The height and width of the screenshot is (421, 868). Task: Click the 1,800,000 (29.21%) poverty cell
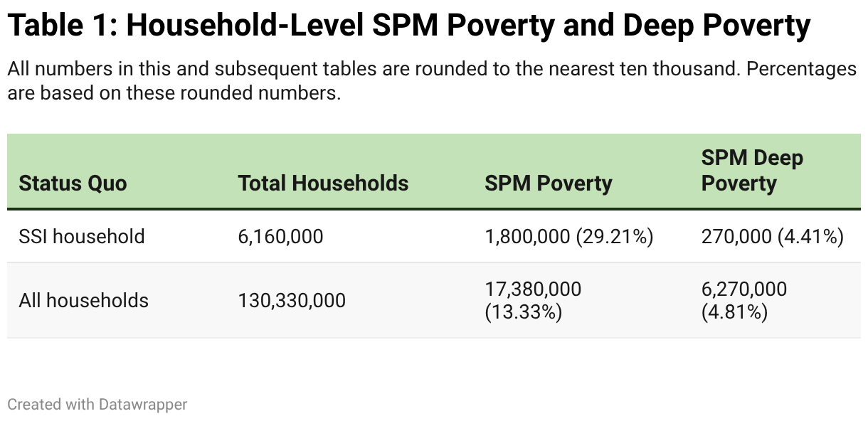tap(569, 236)
